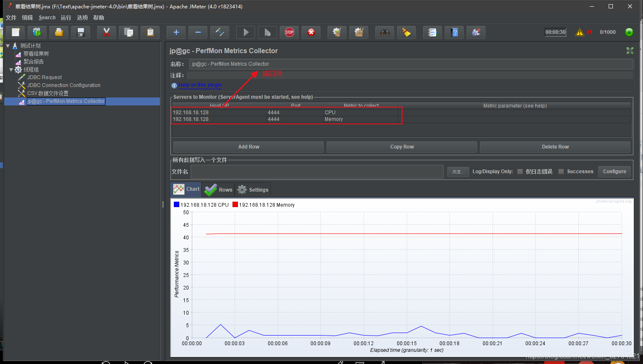Open search with the binoculars icon

coord(385,32)
